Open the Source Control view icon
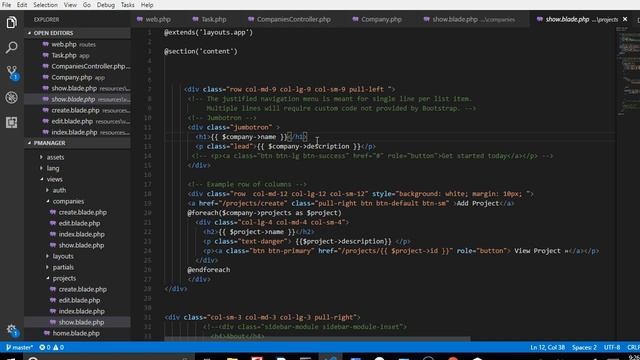The image size is (640, 360). [x=11, y=73]
